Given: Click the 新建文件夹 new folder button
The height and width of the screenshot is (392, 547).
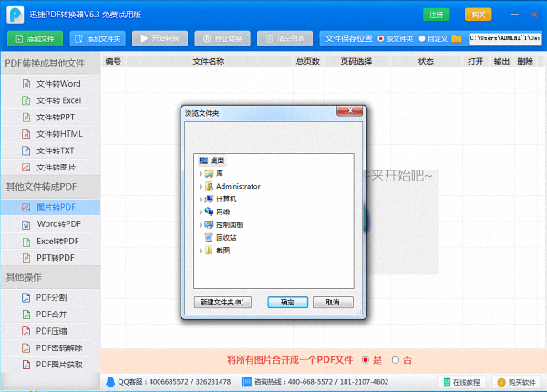Looking at the screenshot, I should (x=222, y=303).
